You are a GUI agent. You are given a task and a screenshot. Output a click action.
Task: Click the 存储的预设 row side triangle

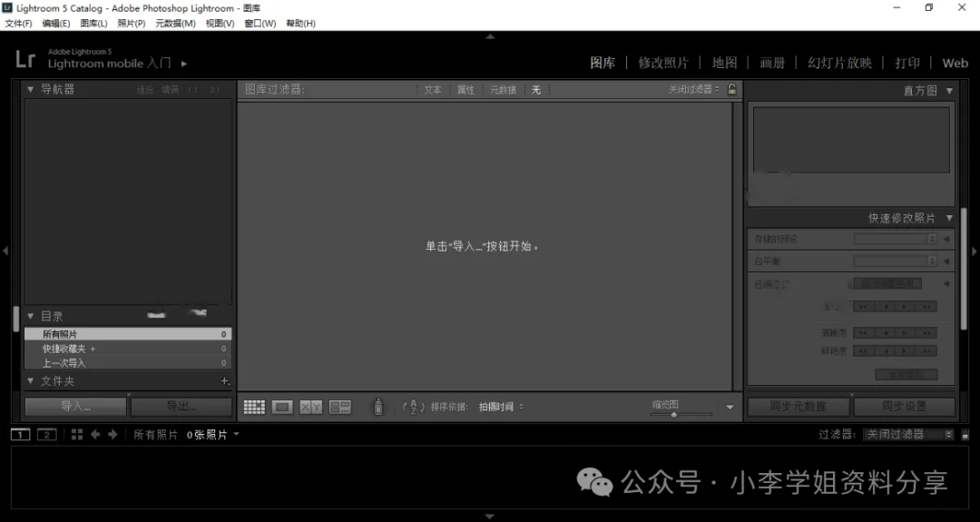tap(946, 239)
